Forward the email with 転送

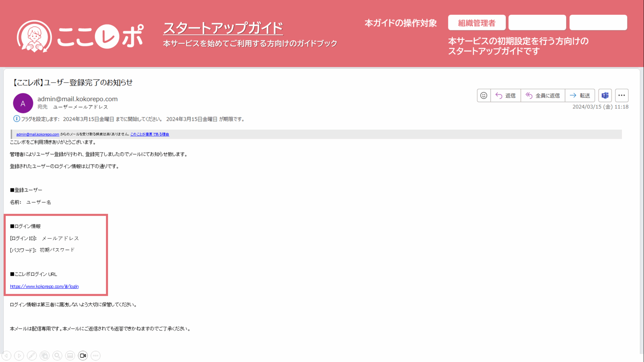pyautogui.click(x=580, y=96)
